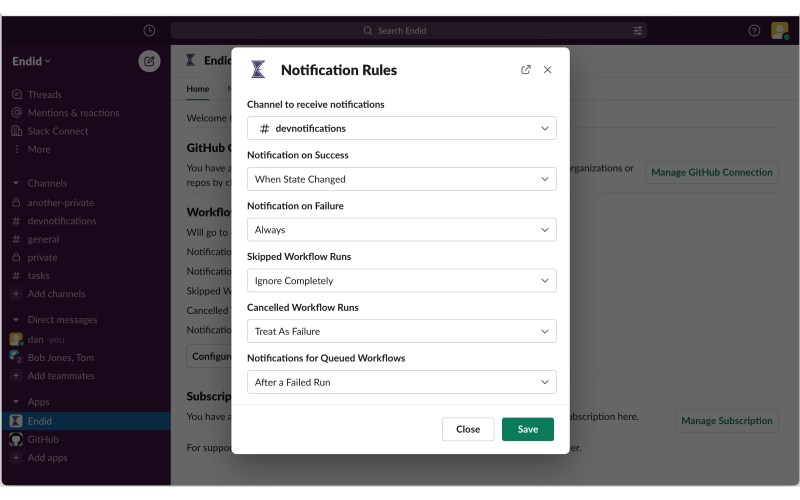Open the Notification on Success dropdown
Viewport: 800px width, 500px height.
[x=402, y=179]
